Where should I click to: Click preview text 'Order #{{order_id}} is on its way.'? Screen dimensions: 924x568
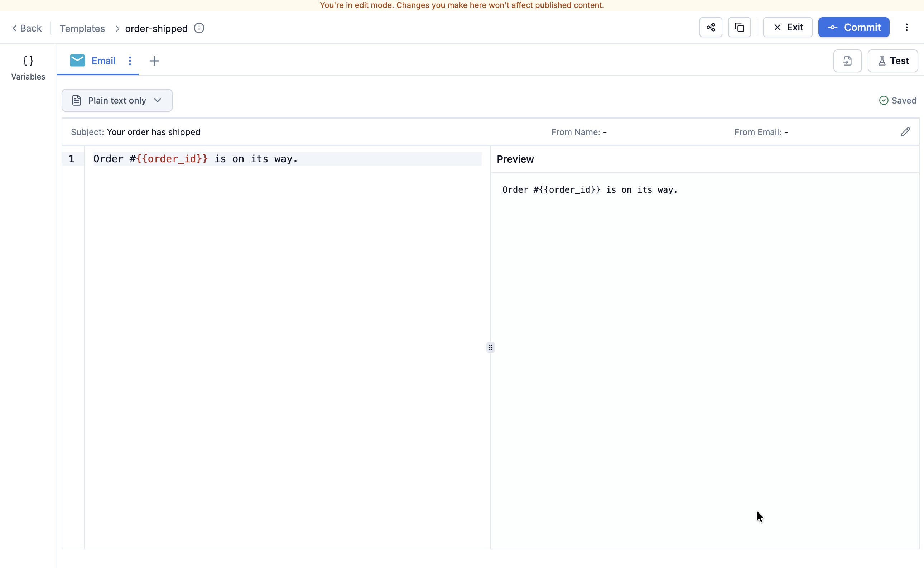[590, 190]
